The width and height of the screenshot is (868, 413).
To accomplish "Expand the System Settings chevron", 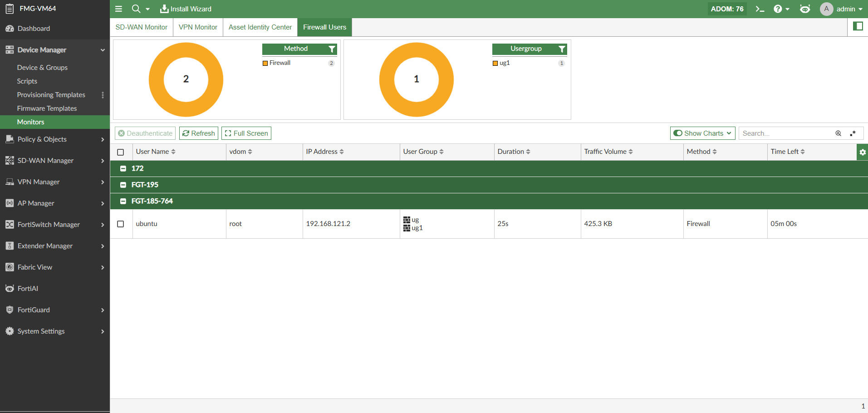I will click(x=103, y=331).
